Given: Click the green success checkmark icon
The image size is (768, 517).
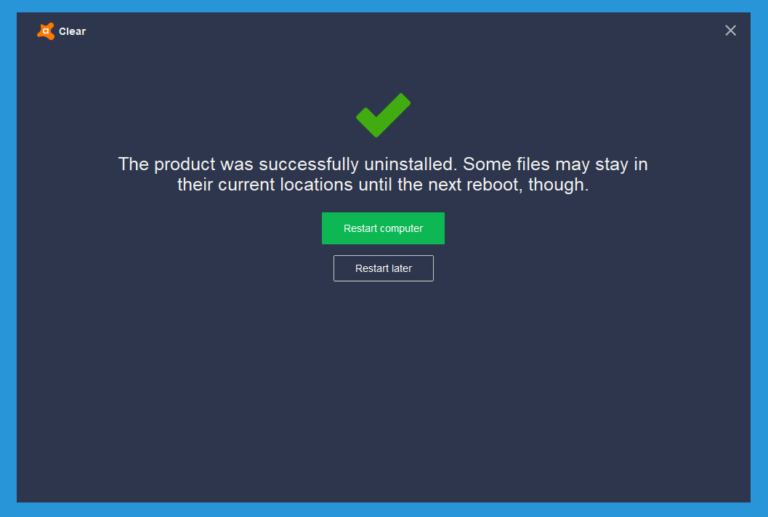Looking at the screenshot, I should 383,115.
